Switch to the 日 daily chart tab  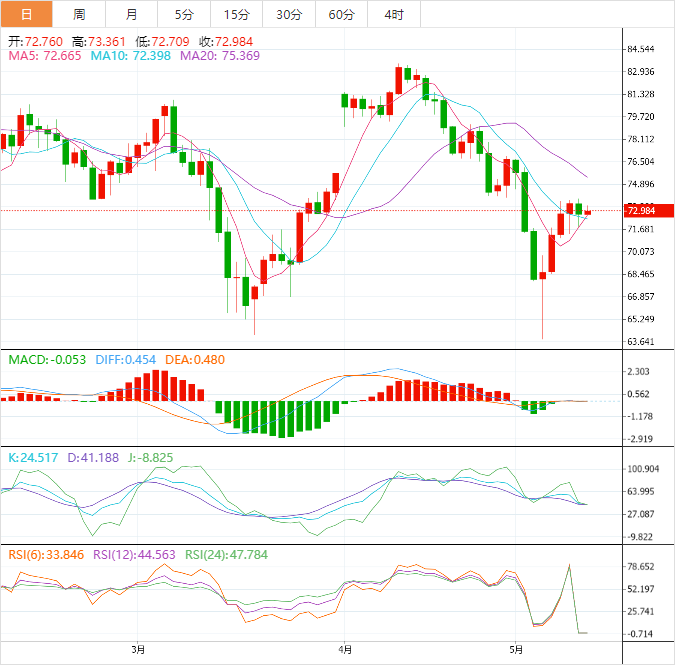[26, 14]
